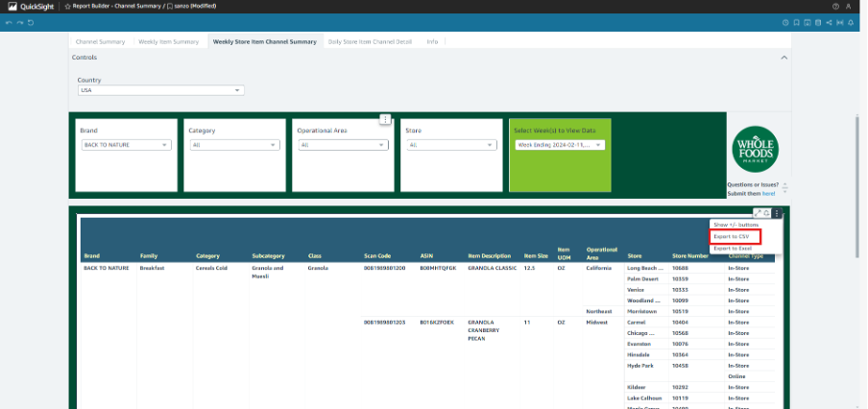Open the help question mark icon
This screenshot has height=409, width=868.
(x=836, y=7)
